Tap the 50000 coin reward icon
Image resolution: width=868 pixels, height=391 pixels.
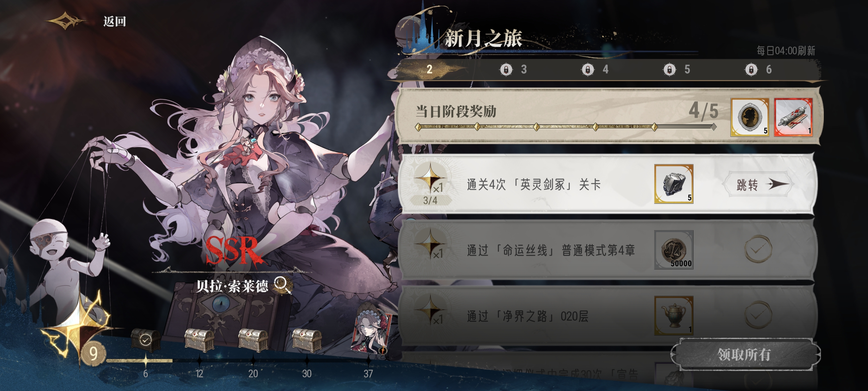674,250
